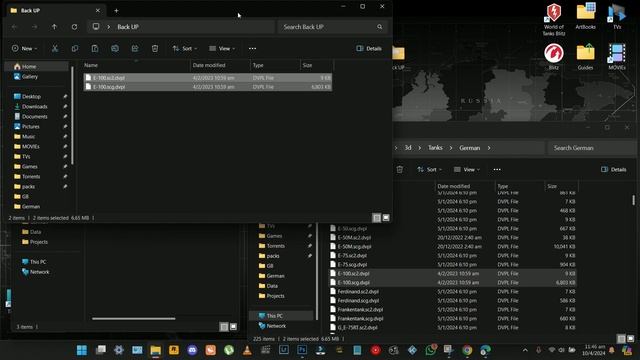Open Blitz desktop icon
640x360 pixels.
(553, 57)
